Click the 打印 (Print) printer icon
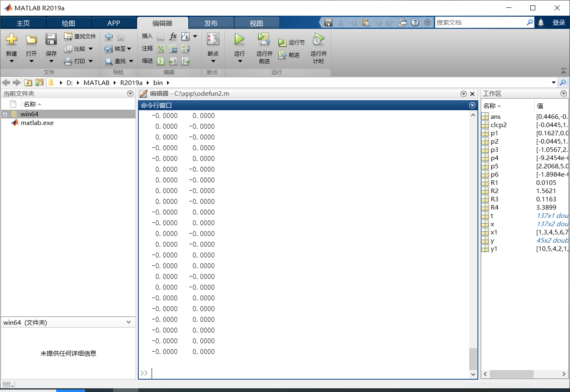Image resolution: width=570 pixels, height=392 pixels. click(x=69, y=61)
